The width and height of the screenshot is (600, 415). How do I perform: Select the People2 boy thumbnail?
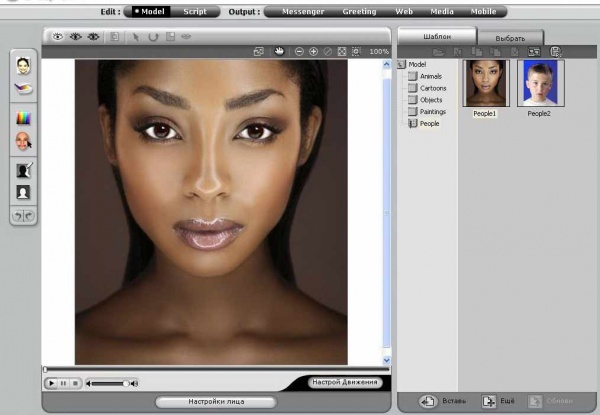pos(538,83)
